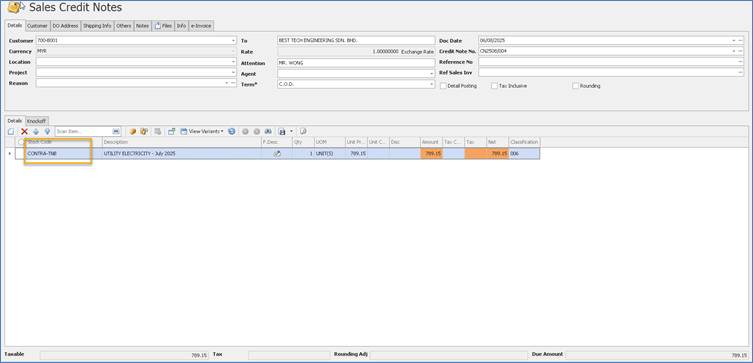This screenshot has width=753, height=363.
Task: Click the To field with company name
Action: [356, 41]
